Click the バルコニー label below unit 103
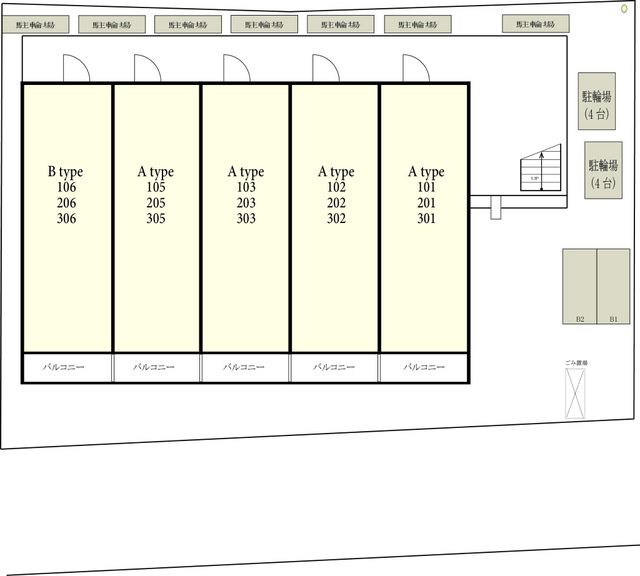Screen dimensions: 640x576 [244, 367]
